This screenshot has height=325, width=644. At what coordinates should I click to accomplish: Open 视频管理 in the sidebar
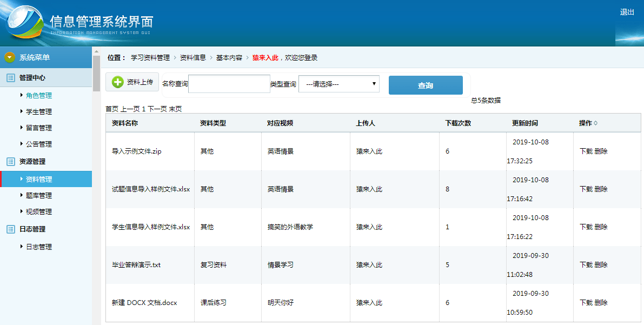tap(38, 211)
